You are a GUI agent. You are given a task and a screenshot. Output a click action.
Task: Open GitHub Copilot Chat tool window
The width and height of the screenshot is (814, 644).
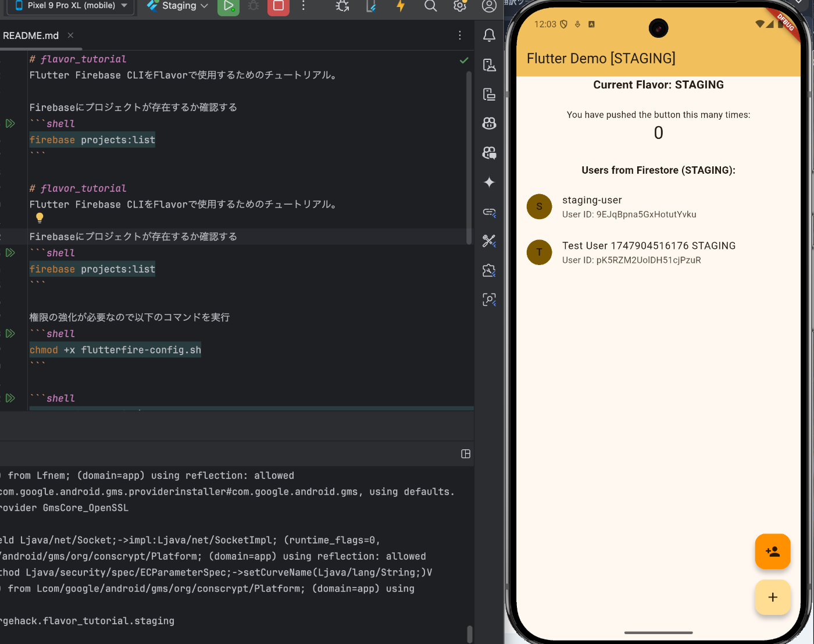490,153
